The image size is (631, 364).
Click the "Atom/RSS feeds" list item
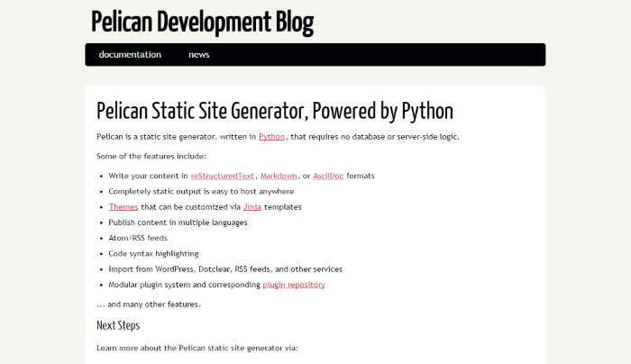138,238
